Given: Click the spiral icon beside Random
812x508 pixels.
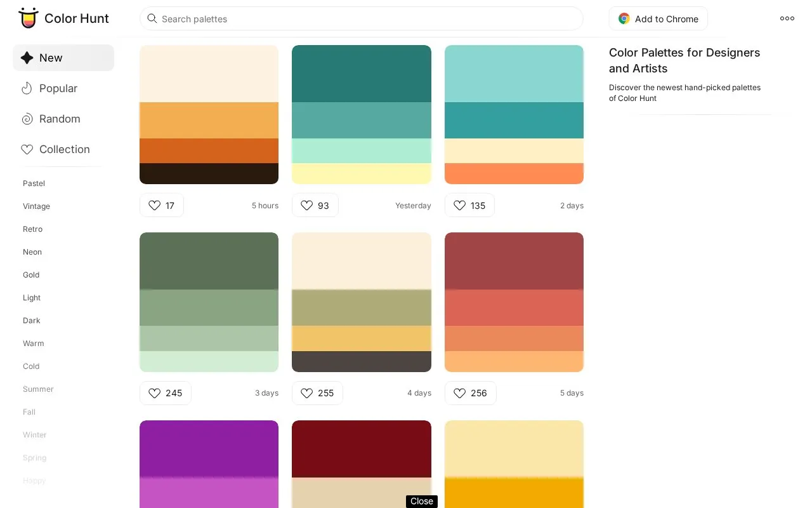Looking at the screenshot, I should (27, 119).
